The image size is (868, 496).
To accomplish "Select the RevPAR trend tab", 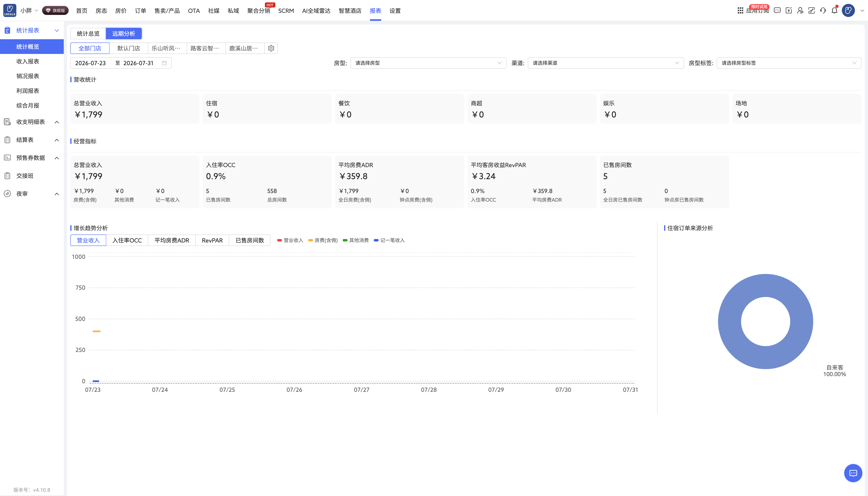I will [212, 240].
